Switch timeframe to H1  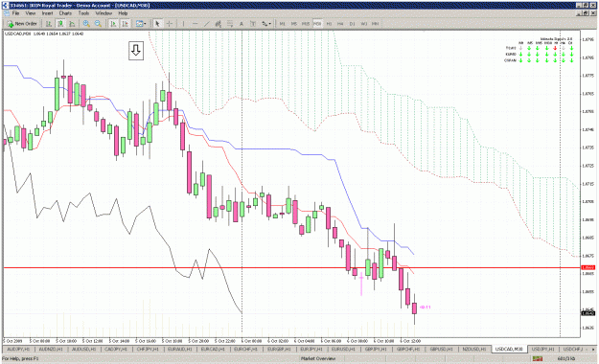pyautogui.click(x=329, y=24)
